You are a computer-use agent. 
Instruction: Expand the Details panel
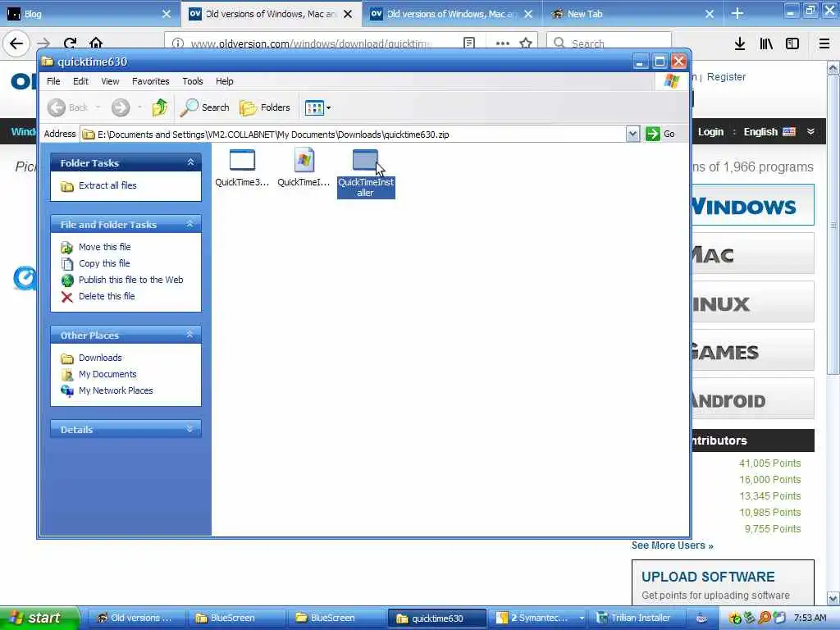[x=190, y=429]
